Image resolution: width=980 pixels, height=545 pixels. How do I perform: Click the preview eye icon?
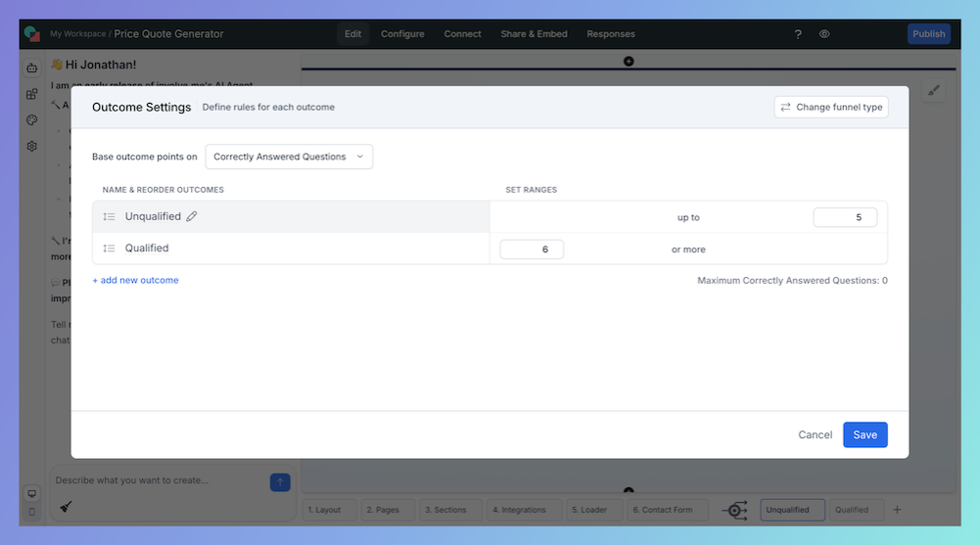pos(824,34)
